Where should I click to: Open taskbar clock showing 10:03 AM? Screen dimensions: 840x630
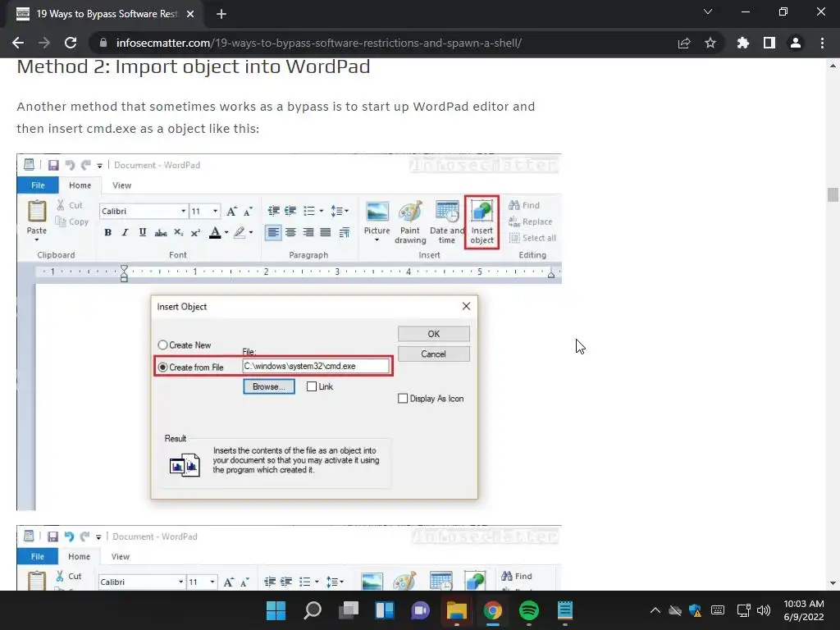click(x=804, y=610)
